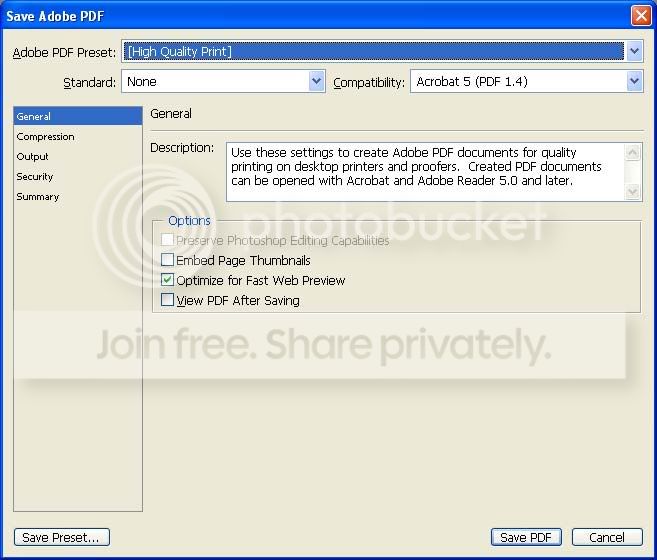Open the Standard dropdown arrow
The image size is (657, 560).
click(x=317, y=81)
